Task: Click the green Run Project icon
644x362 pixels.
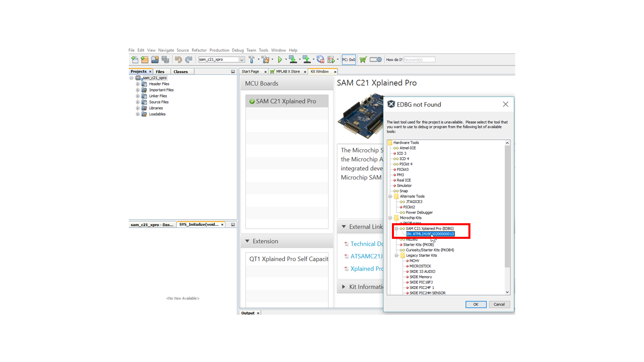Action: coord(280,59)
